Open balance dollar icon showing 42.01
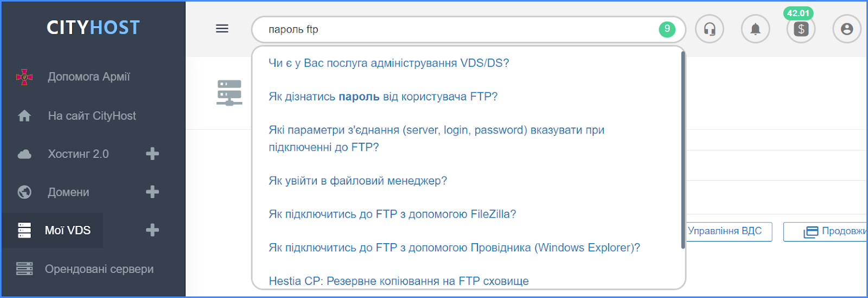 [801, 29]
